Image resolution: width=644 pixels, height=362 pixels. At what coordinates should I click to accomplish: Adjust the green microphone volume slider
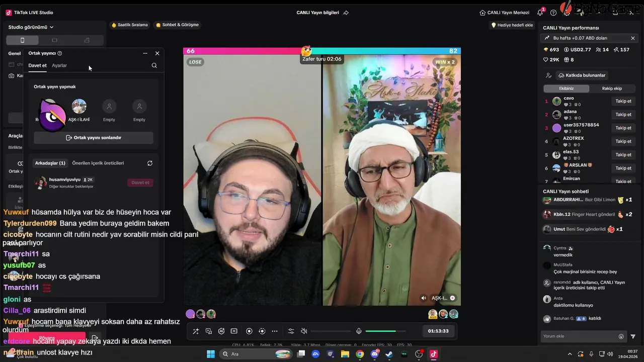pos(385,331)
